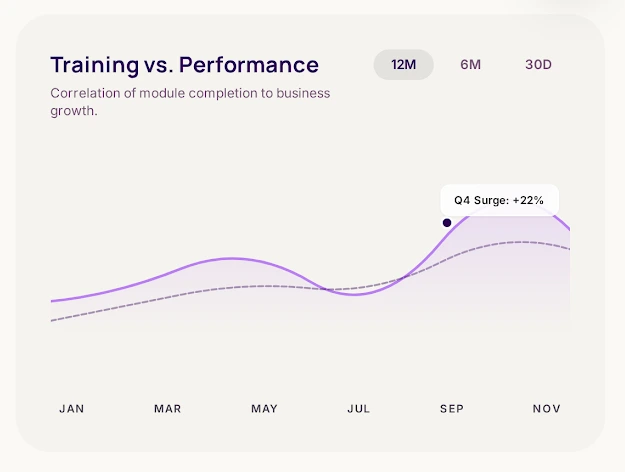Click the NOV month axis label

(x=546, y=408)
